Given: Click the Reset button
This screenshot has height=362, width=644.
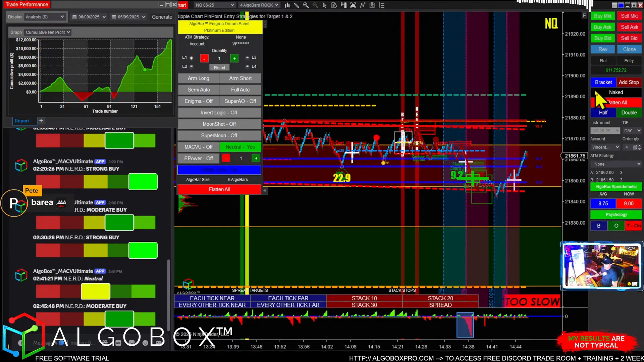Looking at the screenshot, I should 220,67.
